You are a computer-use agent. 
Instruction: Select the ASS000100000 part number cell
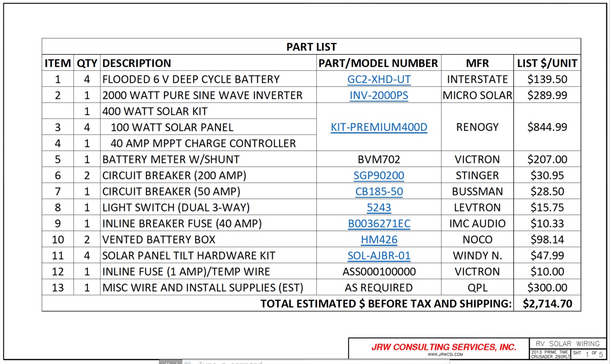(x=379, y=272)
